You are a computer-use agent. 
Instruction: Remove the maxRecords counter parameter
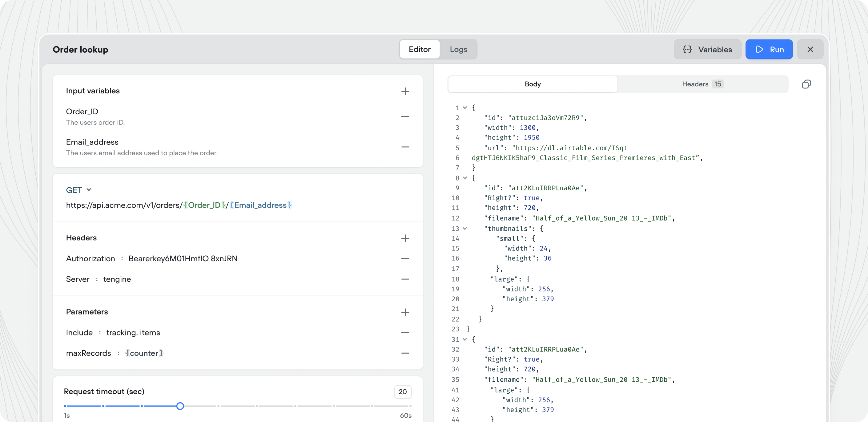405,353
